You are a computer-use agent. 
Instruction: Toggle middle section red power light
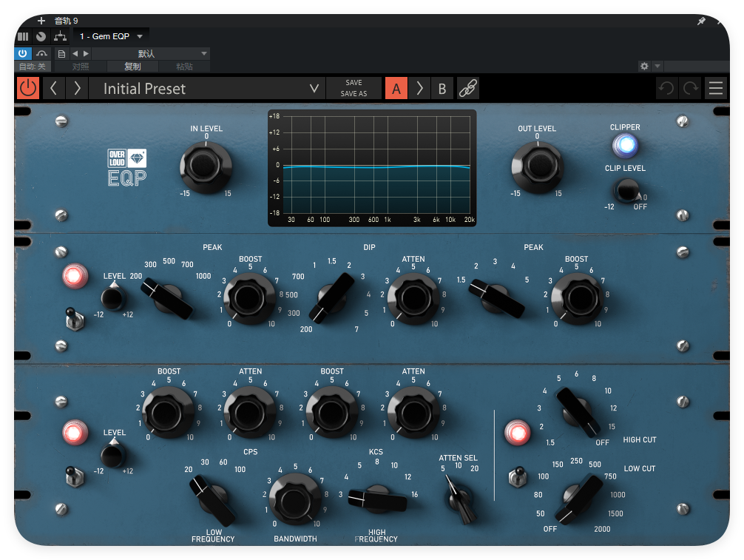pyautogui.click(x=75, y=276)
